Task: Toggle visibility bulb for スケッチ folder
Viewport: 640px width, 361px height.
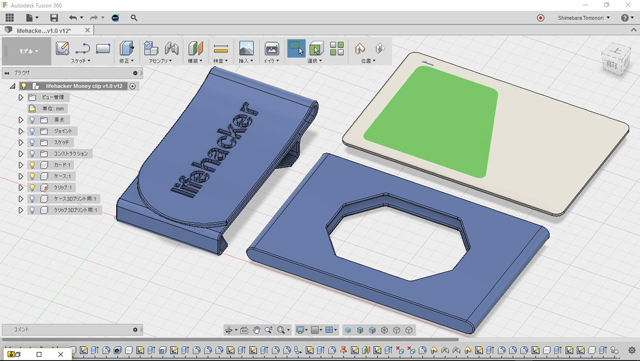Action: (x=32, y=142)
